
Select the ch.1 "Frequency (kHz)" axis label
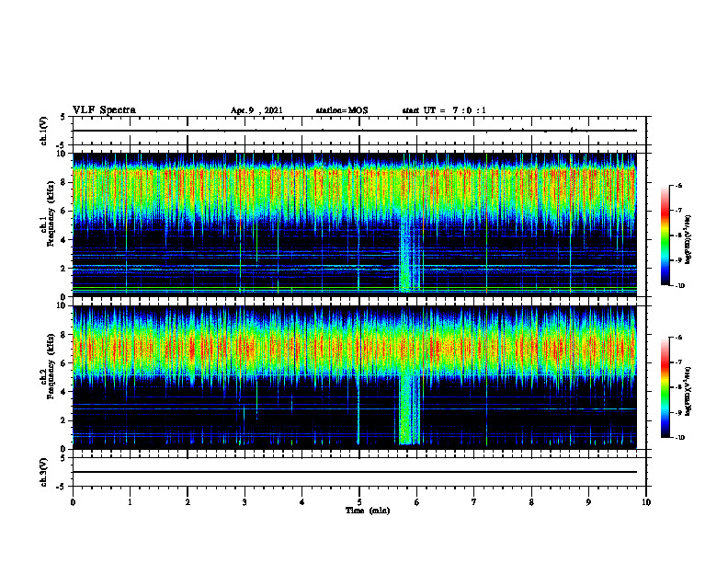coord(51,213)
